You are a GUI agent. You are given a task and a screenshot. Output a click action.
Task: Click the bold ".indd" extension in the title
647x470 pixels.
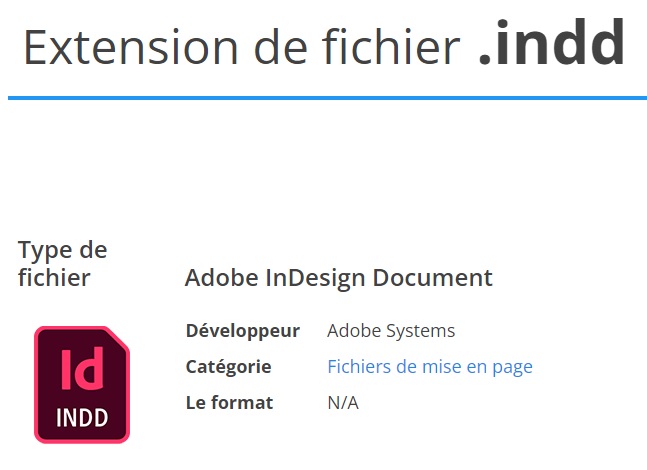point(552,42)
